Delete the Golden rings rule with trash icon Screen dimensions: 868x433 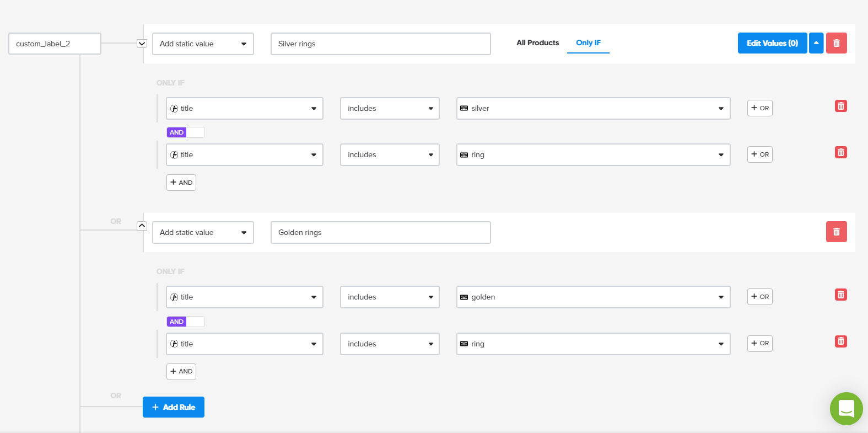(x=836, y=232)
